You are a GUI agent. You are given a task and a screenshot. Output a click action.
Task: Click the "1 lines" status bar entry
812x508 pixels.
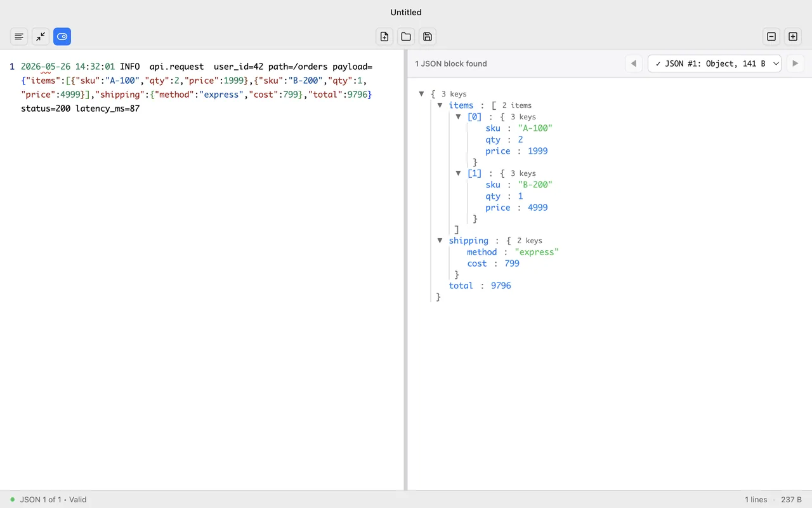point(756,500)
